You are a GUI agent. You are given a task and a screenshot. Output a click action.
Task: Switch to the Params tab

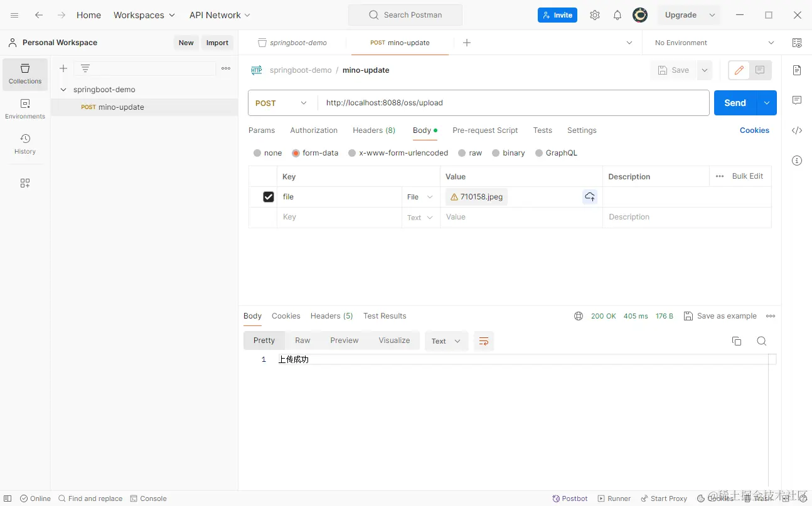point(262,130)
